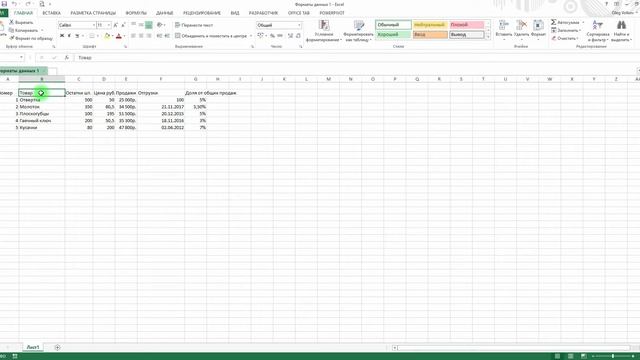Activate Формат по образцу format painter

tap(31, 38)
